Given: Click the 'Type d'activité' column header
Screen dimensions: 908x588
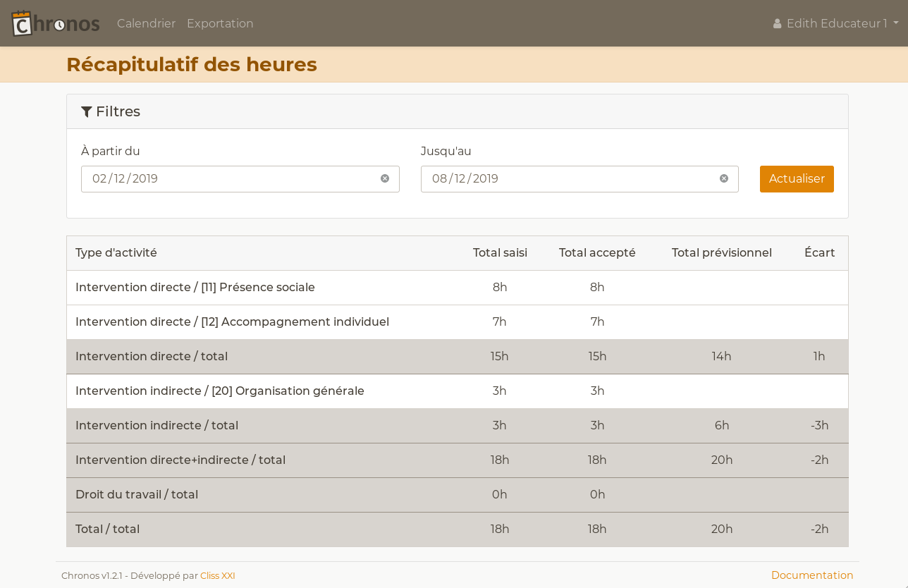Looking at the screenshot, I should pyautogui.click(x=116, y=252).
